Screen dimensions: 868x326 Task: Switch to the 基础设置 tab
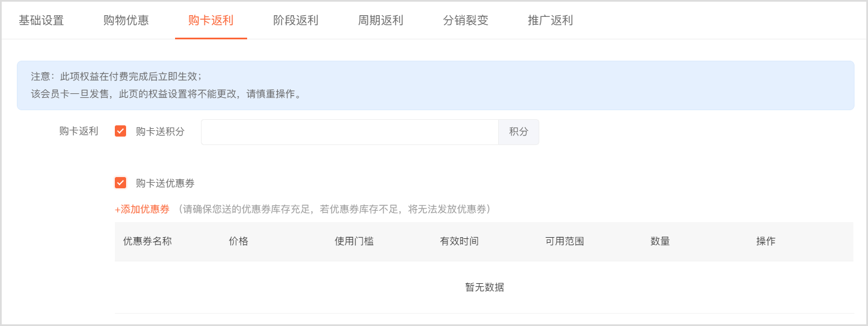[41, 21]
